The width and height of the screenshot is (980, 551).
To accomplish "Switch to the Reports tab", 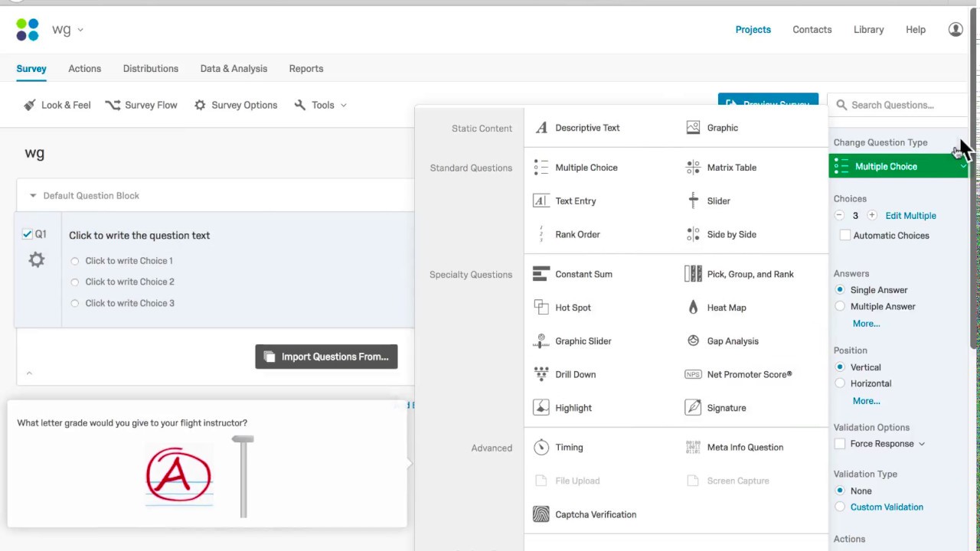I will coord(306,69).
